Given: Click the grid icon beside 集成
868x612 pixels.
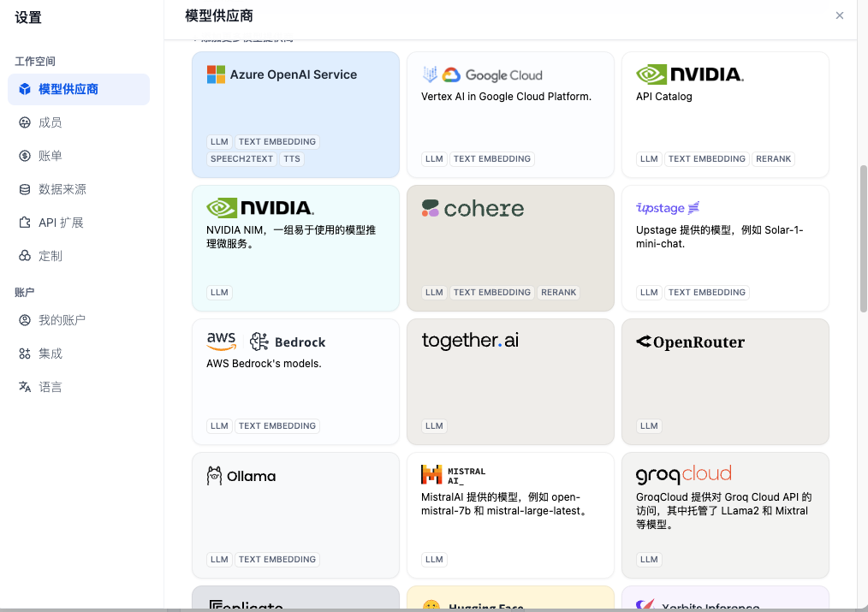Looking at the screenshot, I should click(24, 354).
